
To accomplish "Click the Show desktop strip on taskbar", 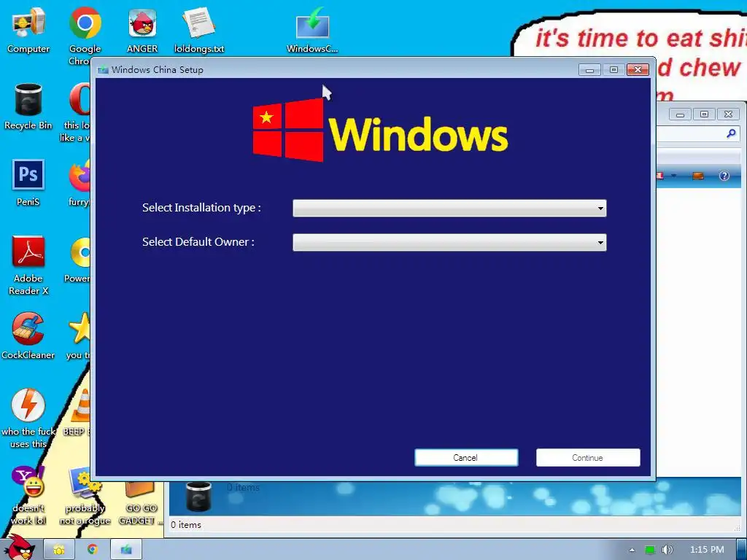I will click(742, 550).
